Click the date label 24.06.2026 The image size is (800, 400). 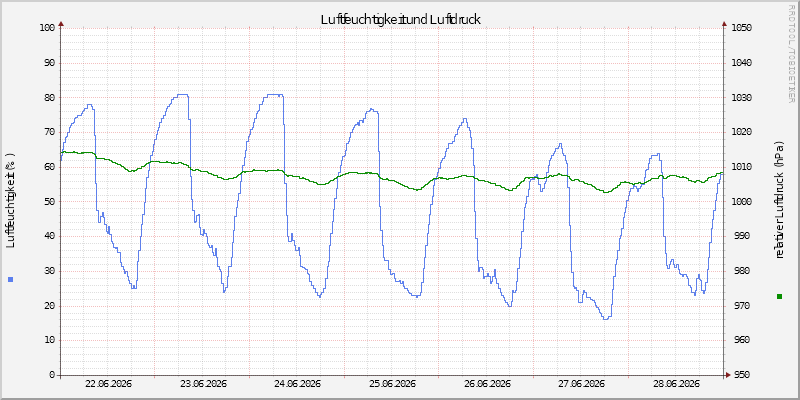(297, 384)
